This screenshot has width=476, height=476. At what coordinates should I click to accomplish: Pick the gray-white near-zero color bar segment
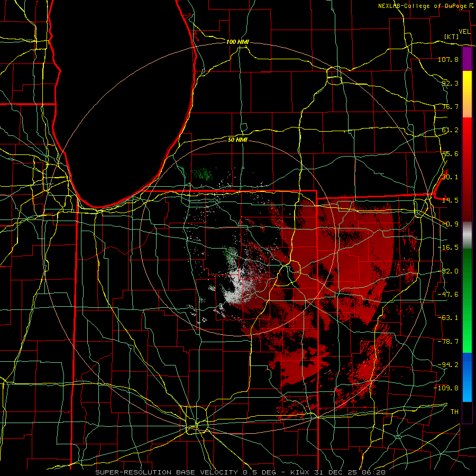(x=467, y=235)
